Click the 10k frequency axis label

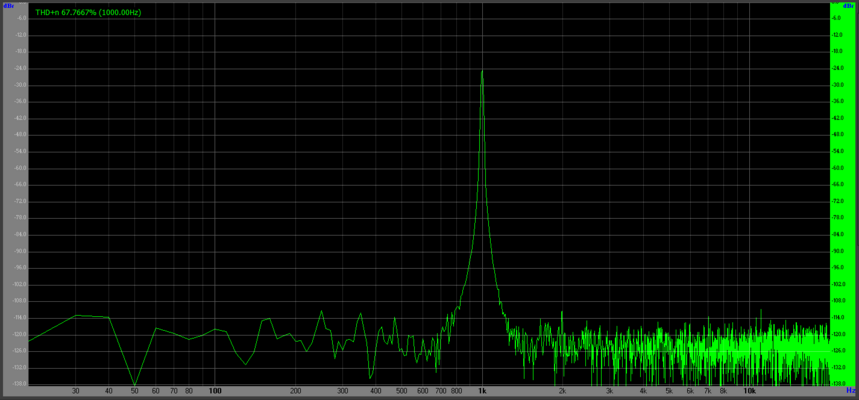749,391
